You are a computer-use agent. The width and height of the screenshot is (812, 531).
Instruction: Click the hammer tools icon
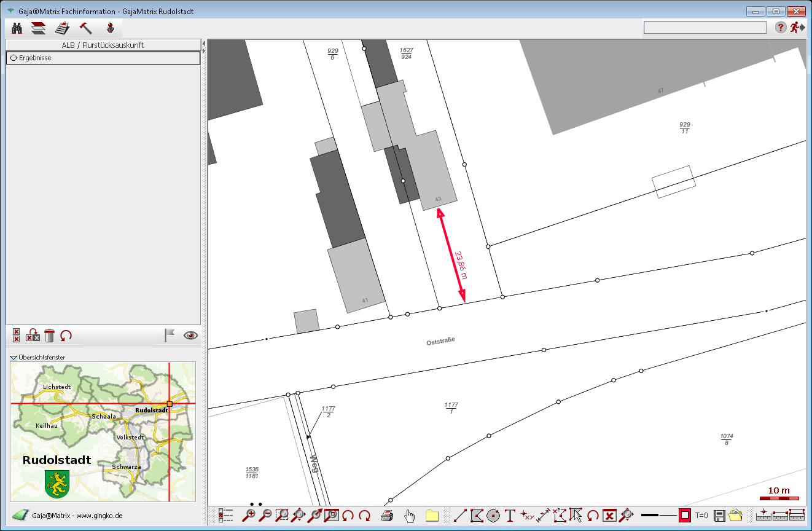pos(85,28)
